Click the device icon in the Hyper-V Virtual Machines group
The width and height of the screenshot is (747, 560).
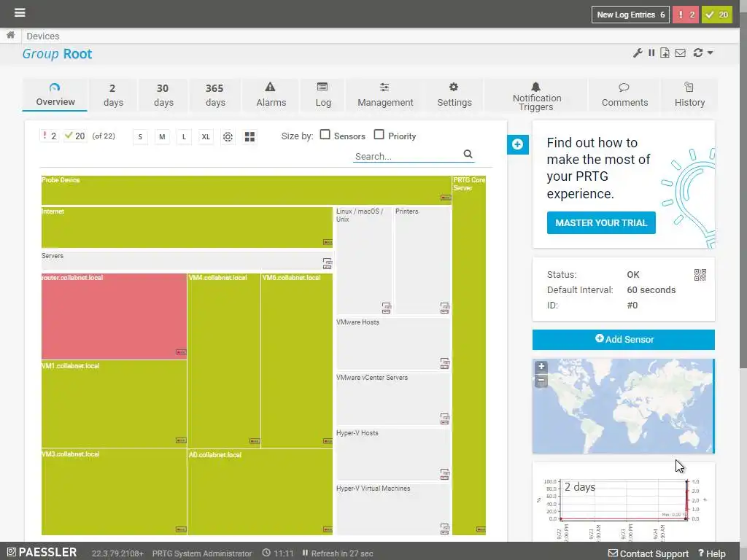[444, 529]
